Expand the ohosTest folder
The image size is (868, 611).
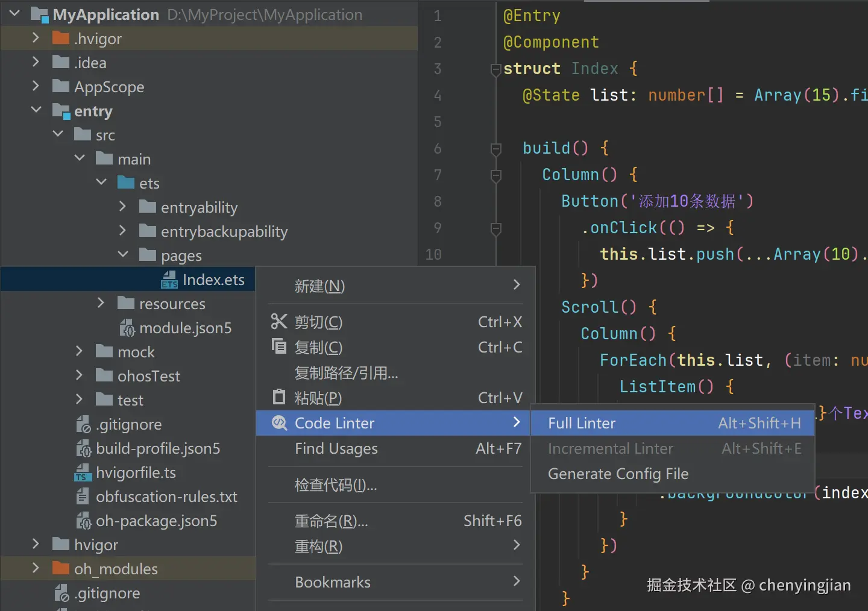click(x=79, y=375)
